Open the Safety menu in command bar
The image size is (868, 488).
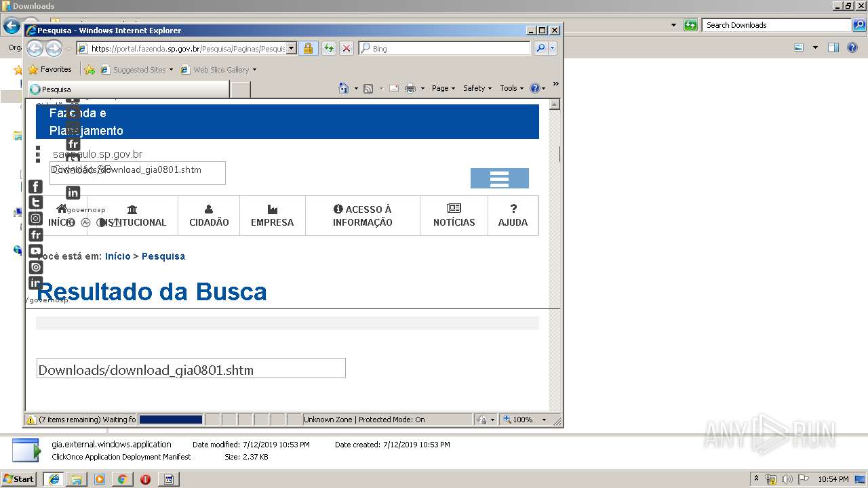pos(477,88)
